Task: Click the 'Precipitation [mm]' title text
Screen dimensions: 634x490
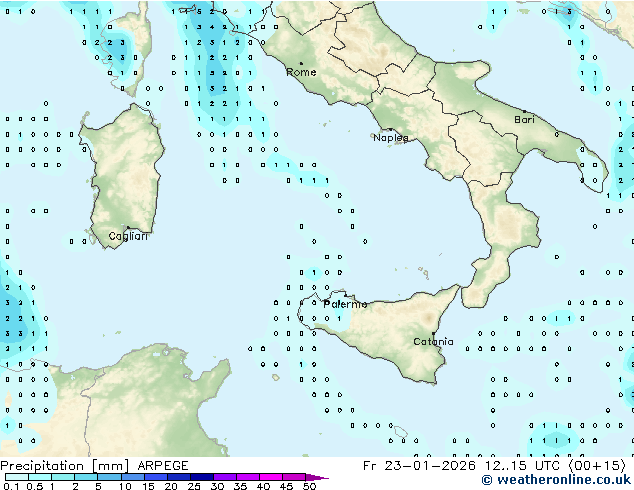Action: [x=65, y=466]
